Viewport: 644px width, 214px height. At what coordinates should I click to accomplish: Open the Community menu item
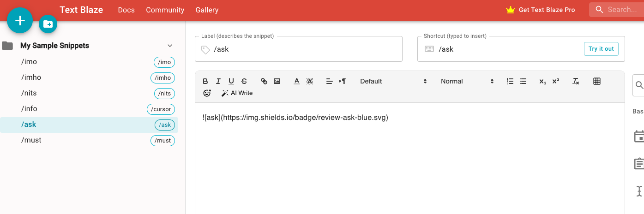[165, 10]
